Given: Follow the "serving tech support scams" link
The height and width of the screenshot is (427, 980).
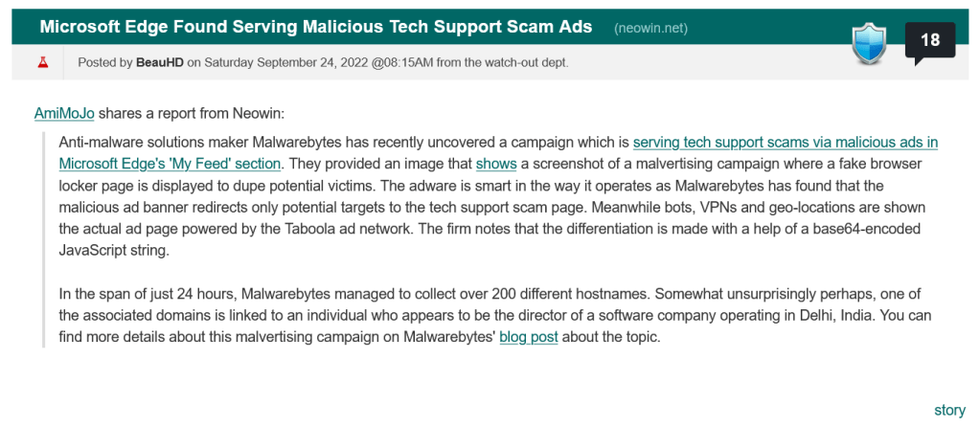Looking at the screenshot, I should click(785, 143).
